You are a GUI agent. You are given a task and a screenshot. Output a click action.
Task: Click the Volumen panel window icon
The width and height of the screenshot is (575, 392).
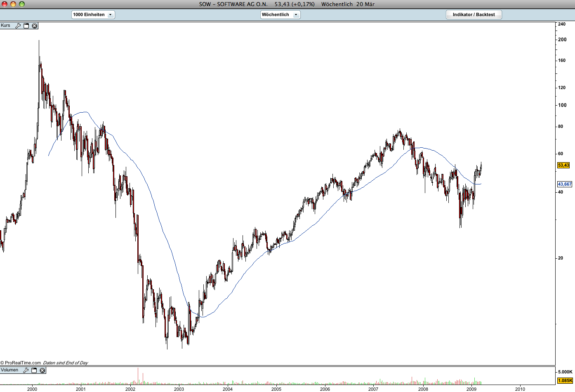pyautogui.click(x=34, y=370)
